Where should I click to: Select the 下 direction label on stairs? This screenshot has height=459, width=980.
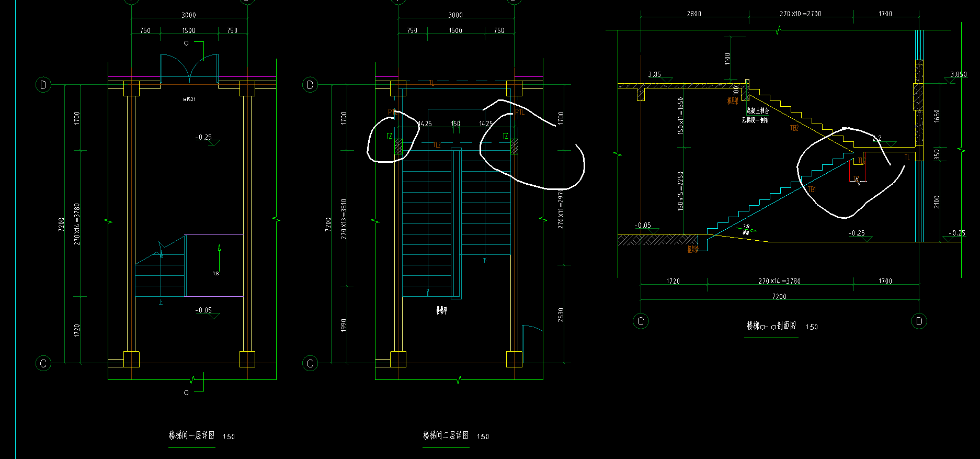tap(485, 260)
